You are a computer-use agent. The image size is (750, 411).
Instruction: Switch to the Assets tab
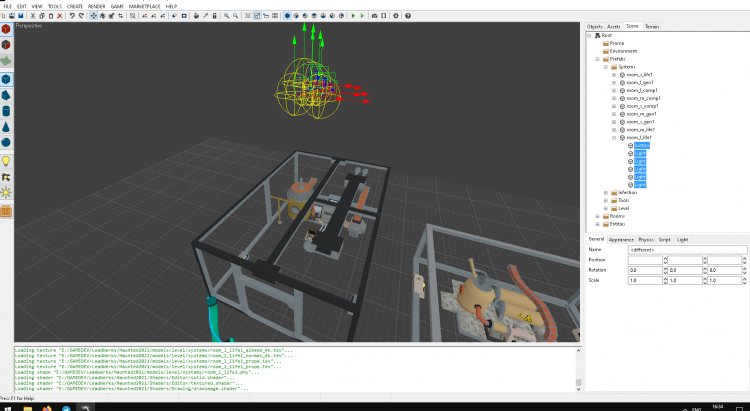[613, 26]
